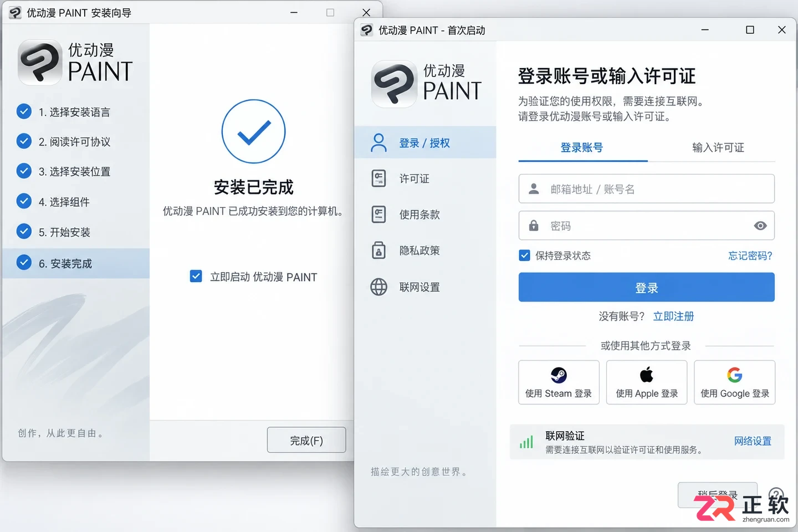Switch to the 登录账号 tab
The width and height of the screenshot is (798, 532).
click(x=582, y=147)
